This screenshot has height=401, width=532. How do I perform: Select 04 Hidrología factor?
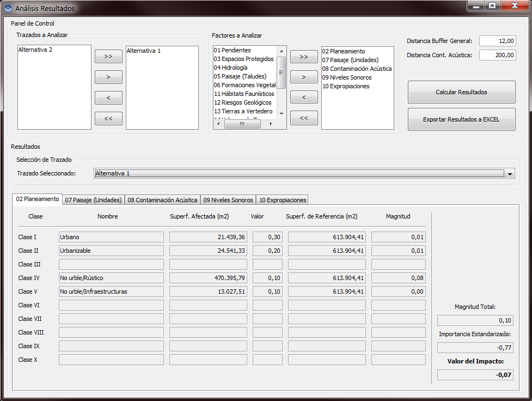click(x=231, y=68)
